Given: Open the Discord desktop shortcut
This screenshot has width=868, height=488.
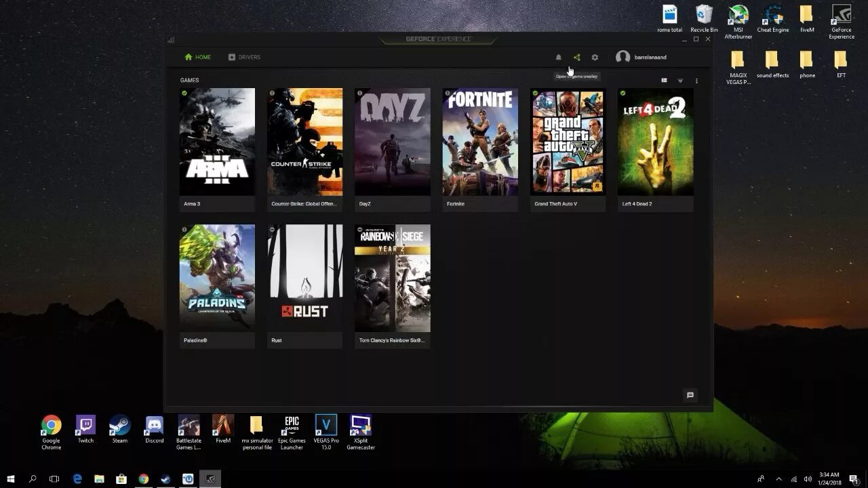Looking at the screenshot, I should click(155, 430).
